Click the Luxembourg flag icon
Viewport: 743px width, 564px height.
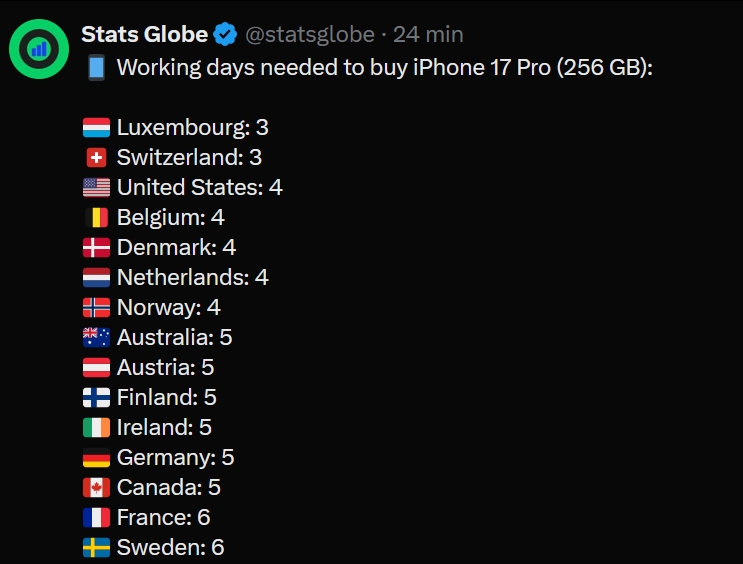pos(96,128)
